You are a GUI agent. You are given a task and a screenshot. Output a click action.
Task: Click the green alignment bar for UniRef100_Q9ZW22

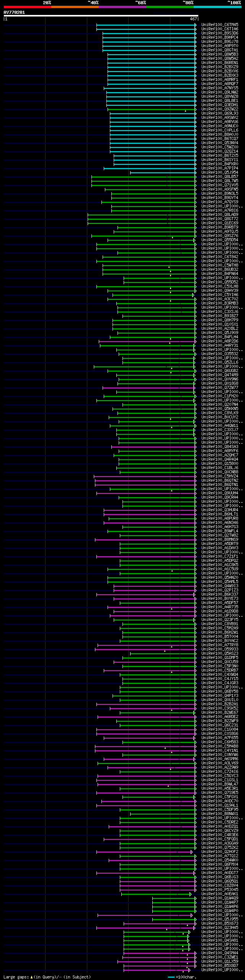pos(152,109)
